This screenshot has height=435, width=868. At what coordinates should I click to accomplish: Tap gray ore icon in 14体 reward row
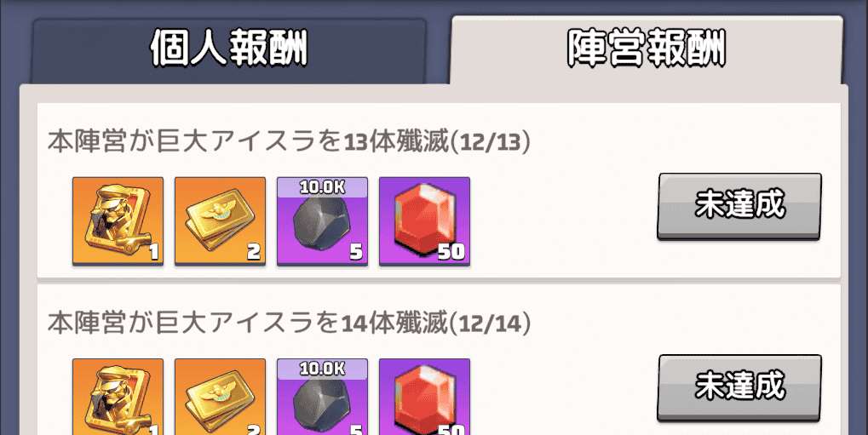tap(322, 397)
